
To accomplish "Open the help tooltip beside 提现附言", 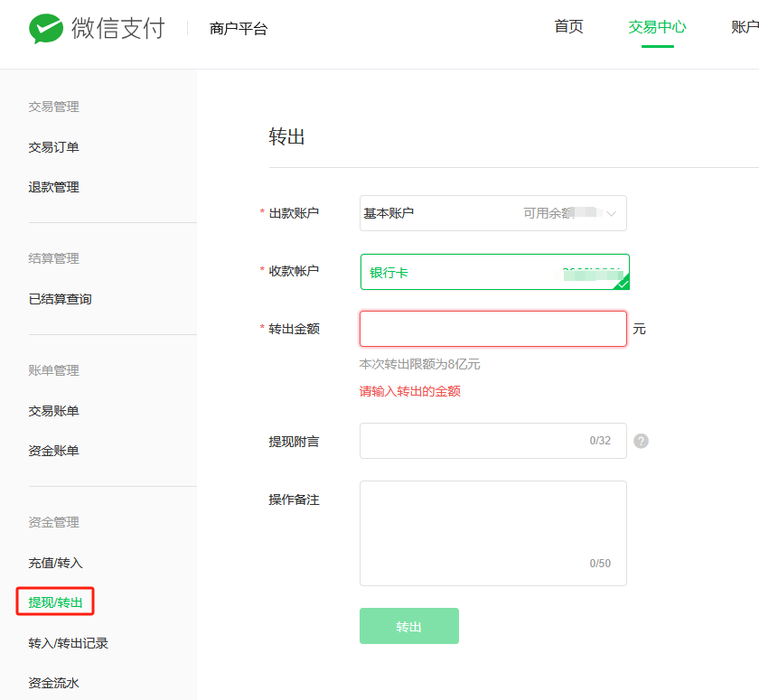I will coord(641,441).
